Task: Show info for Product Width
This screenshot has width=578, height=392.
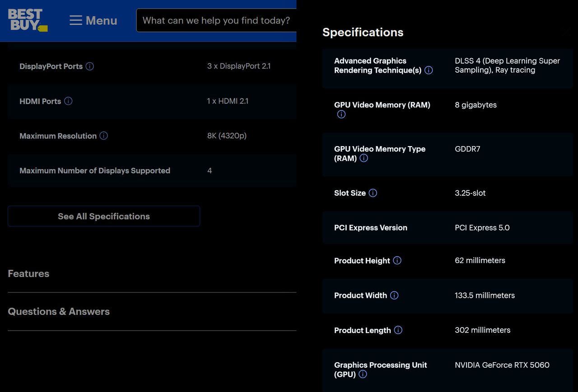Action: tap(394, 295)
